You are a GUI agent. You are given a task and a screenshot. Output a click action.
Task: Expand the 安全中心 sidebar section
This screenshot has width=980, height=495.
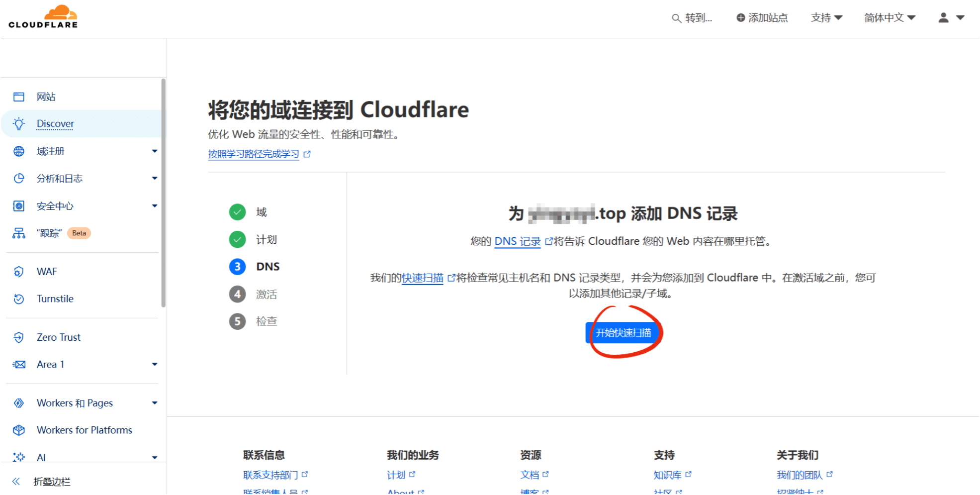pos(55,205)
